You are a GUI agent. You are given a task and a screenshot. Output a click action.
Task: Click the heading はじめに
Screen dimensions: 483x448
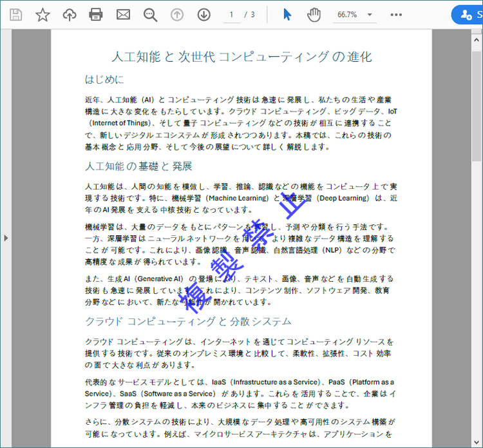pos(104,79)
